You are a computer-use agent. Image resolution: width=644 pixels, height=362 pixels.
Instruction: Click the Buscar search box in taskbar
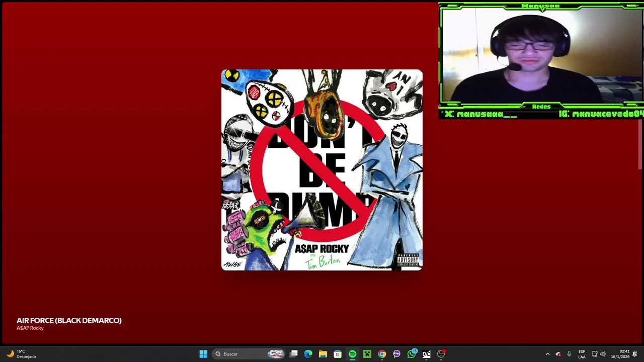pos(249,354)
